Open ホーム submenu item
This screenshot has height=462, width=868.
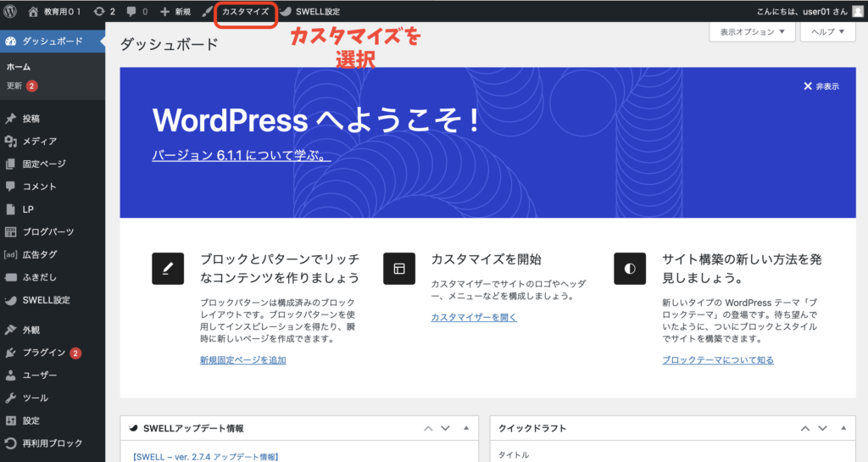pyautogui.click(x=19, y=67)
